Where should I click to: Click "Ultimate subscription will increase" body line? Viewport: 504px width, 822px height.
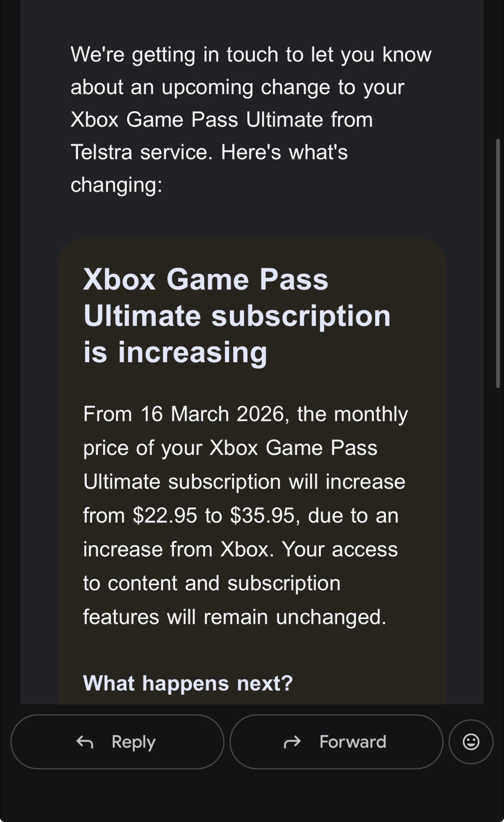(244, 481)
